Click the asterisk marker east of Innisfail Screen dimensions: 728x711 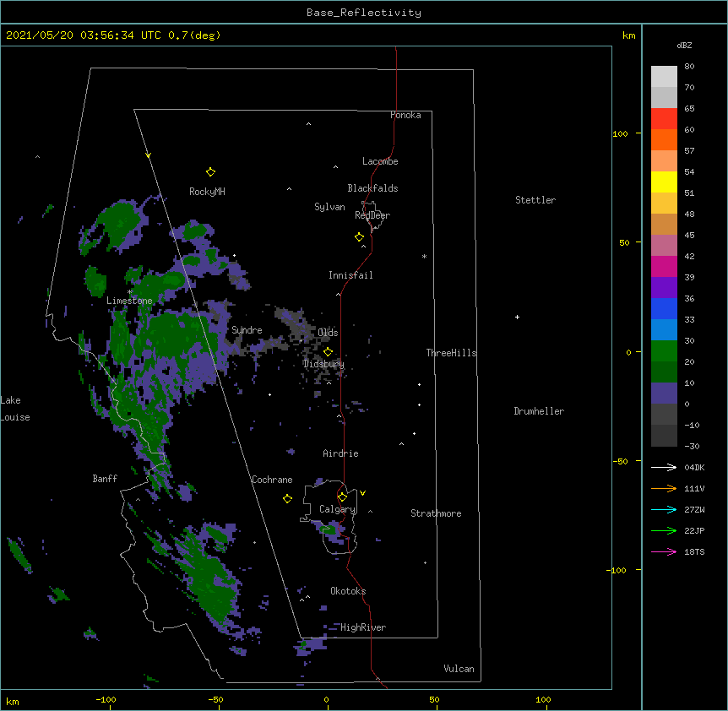tap(424, 257)
